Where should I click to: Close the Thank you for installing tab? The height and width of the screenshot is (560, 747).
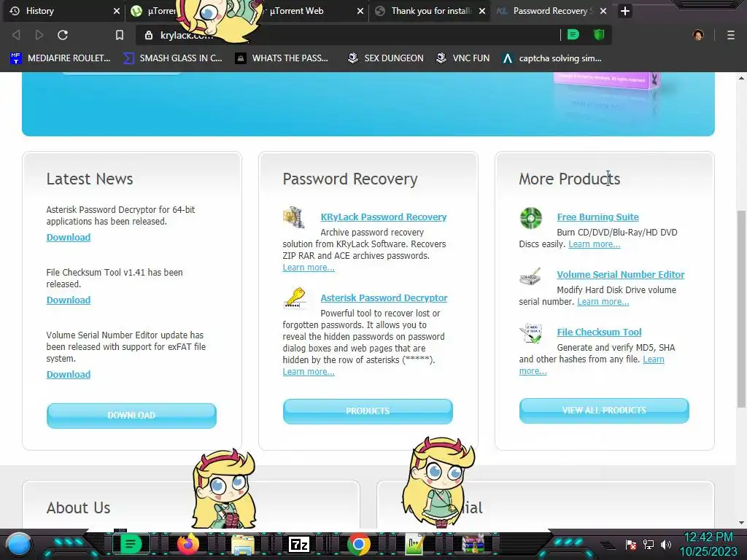click(482, 11)
